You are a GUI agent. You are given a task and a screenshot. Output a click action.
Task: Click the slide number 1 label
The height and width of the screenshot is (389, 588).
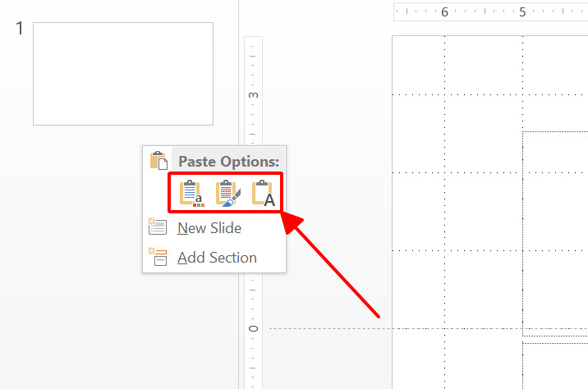(x=20, y=29)
